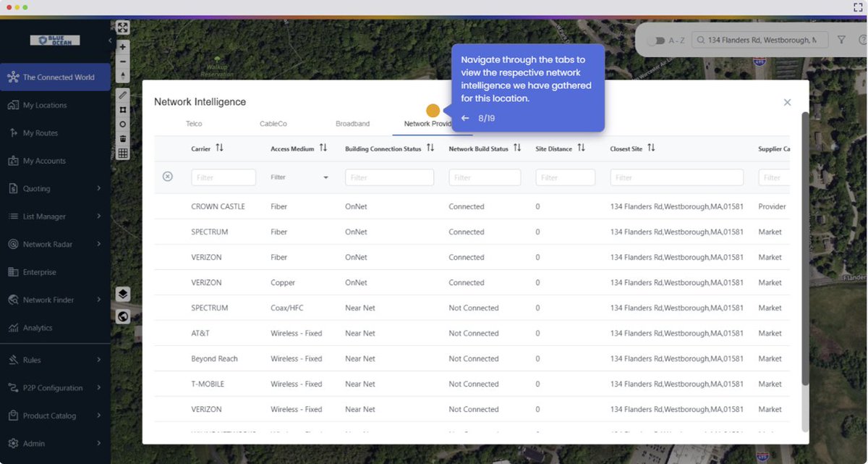Switch map globe basemap view
Viewport: 868px width, 464px height.
coord(123,316)
